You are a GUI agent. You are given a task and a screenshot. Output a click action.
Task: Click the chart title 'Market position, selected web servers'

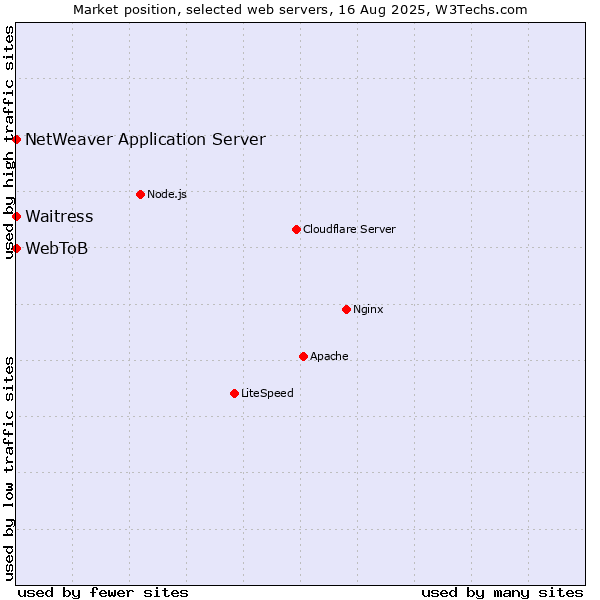click(201, 10)
